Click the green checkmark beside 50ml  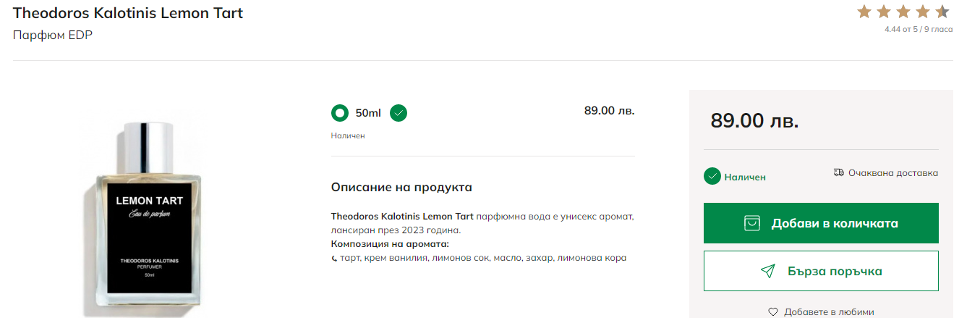[x=399, y=113]
